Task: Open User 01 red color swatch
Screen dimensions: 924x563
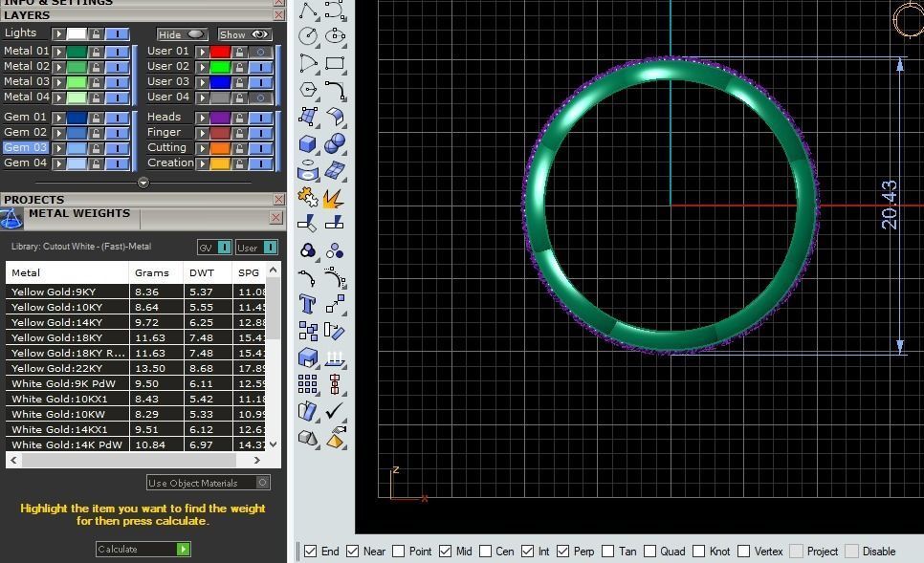Action: click(220, 52)
